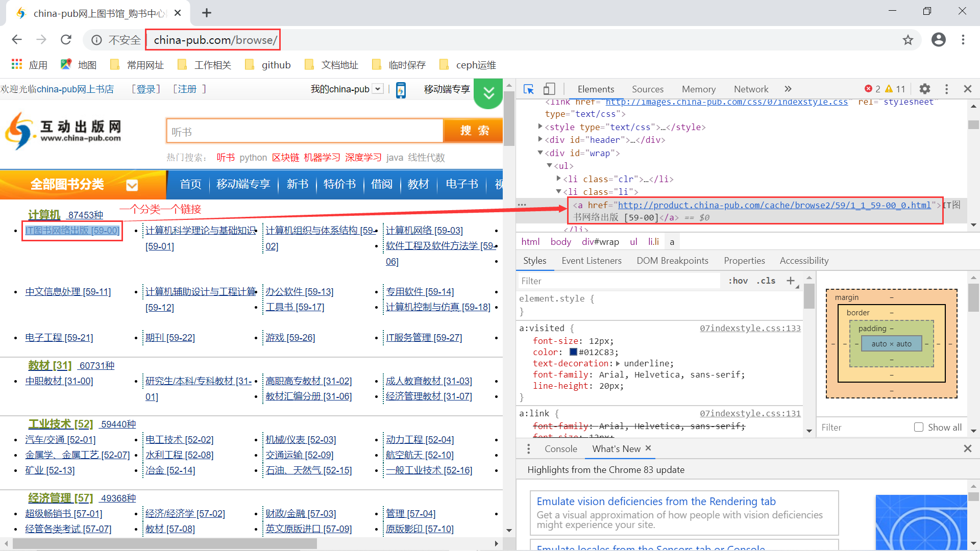Expand the style element node
The width and height of the screenshot is (980, 551).
pos(540,127)
